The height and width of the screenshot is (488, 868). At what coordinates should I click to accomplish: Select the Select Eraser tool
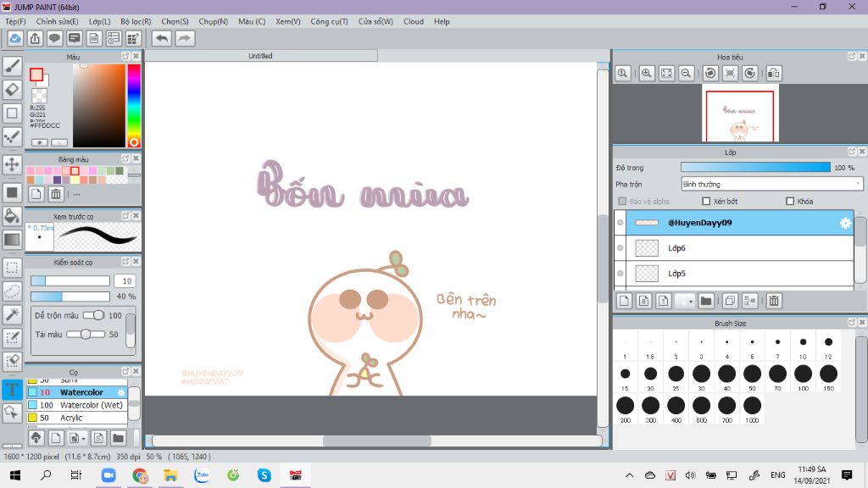point(12,361)
